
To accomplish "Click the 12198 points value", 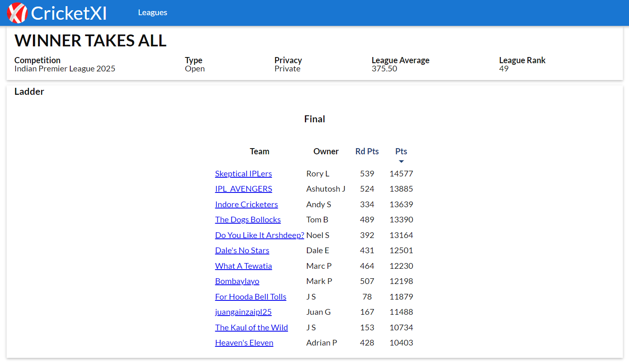I will pyautogui.click(x=401, y=281).
